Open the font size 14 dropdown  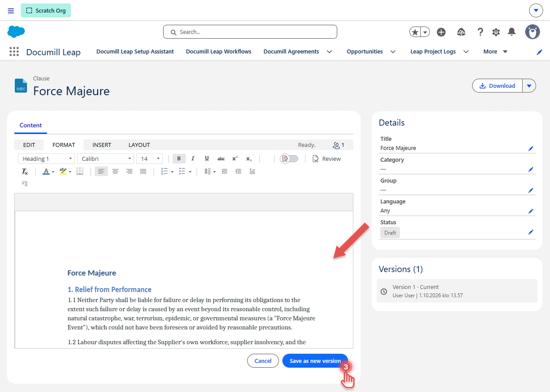pyautogui.click(x=149, y=159)
